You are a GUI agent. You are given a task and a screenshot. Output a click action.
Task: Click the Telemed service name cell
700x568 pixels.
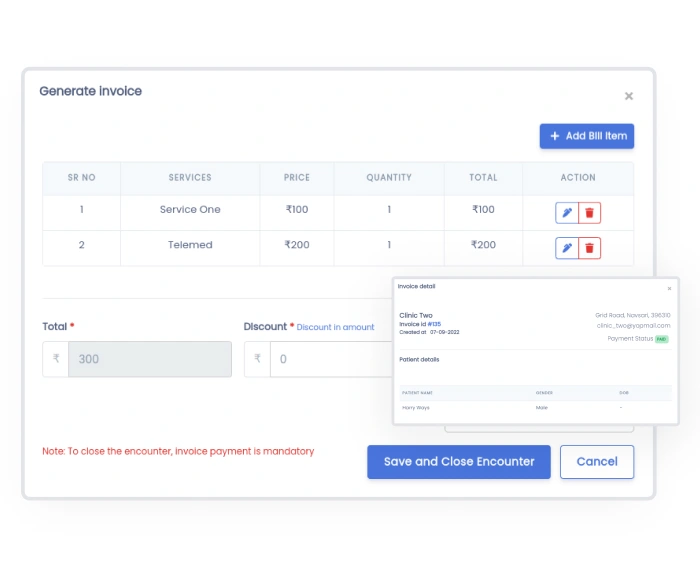point(190,245)
